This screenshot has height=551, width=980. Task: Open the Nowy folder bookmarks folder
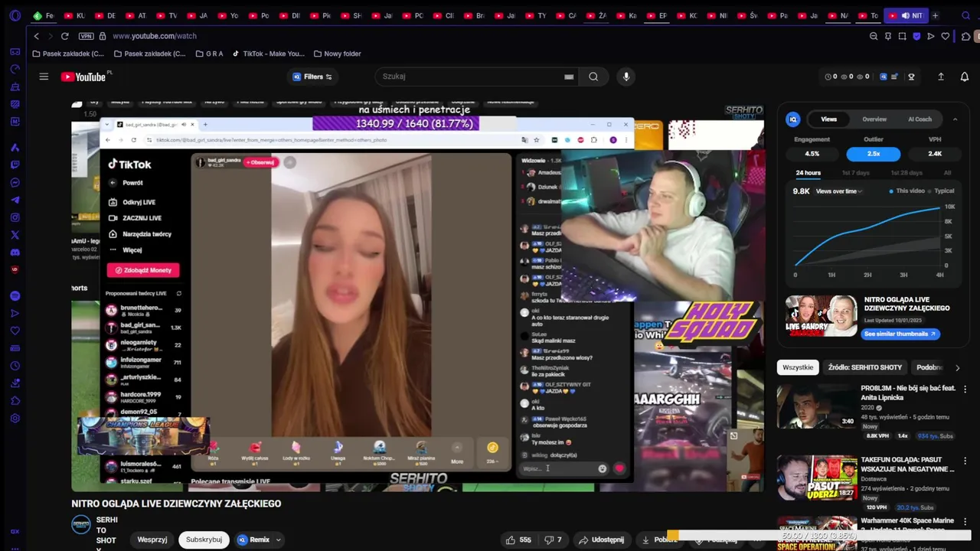(x=337, y=54)
